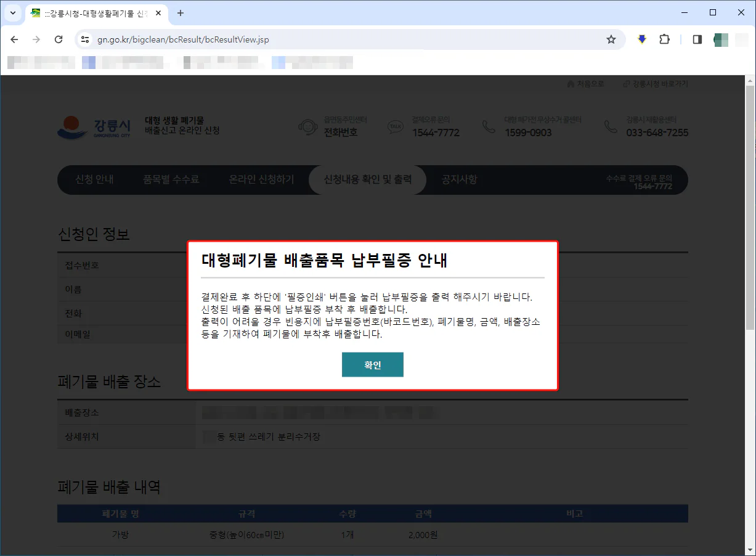Click the 1544-7772 number in header

tap(436, 133)
